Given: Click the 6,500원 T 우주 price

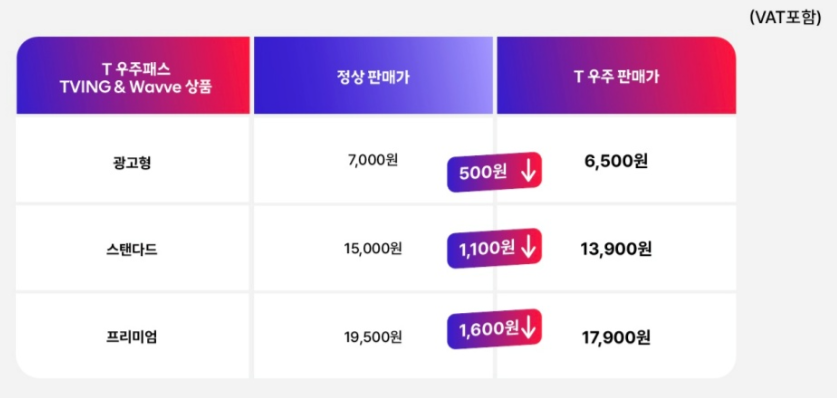Looking at the screenshot, I should (x=616, y=161).
